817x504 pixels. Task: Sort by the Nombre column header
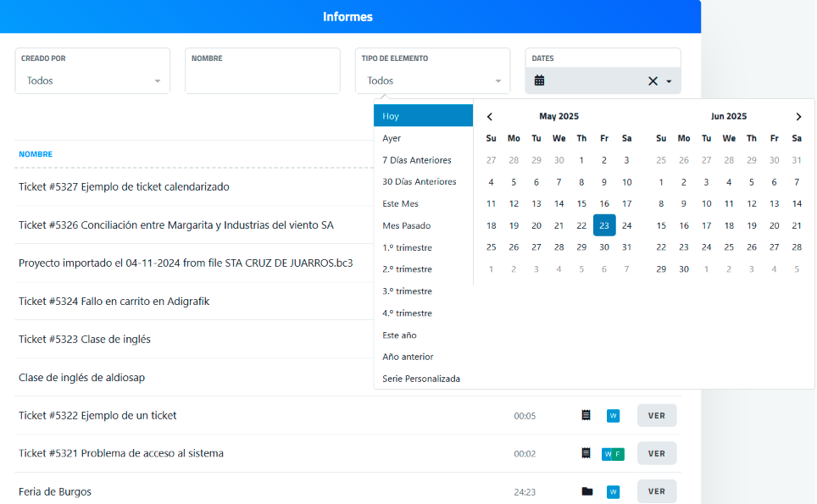click(36, 154)
